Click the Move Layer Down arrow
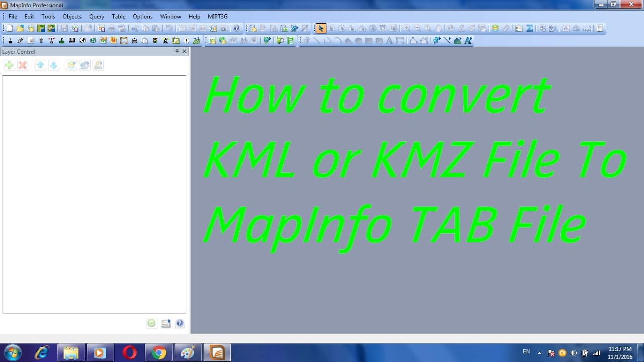The image size is (644, 362). 53,65
